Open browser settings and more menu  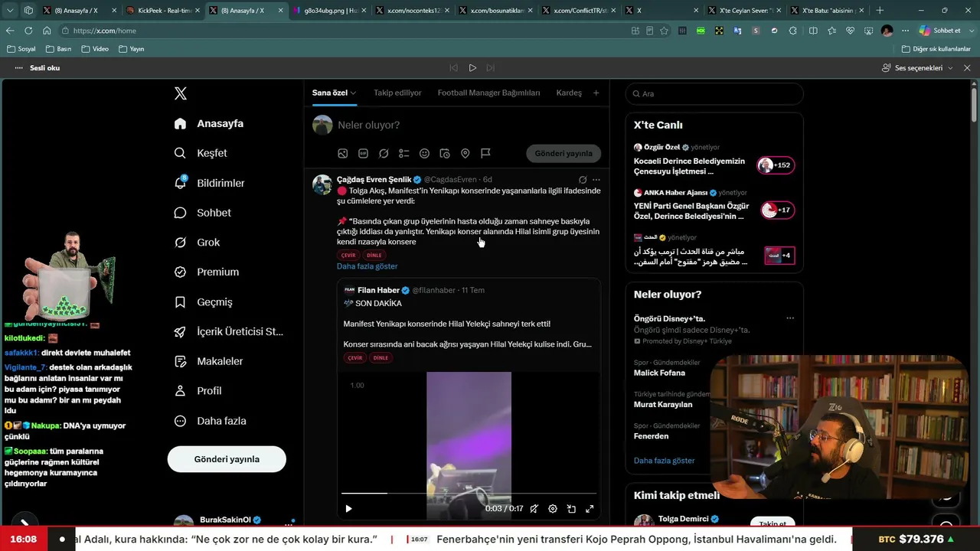point(905,31)
